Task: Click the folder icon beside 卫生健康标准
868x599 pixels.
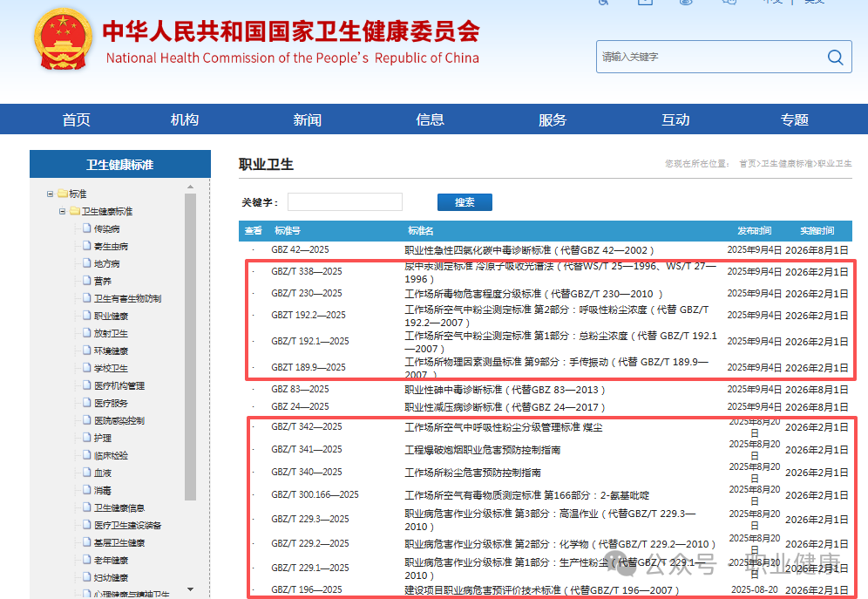Action: point(75,211)
